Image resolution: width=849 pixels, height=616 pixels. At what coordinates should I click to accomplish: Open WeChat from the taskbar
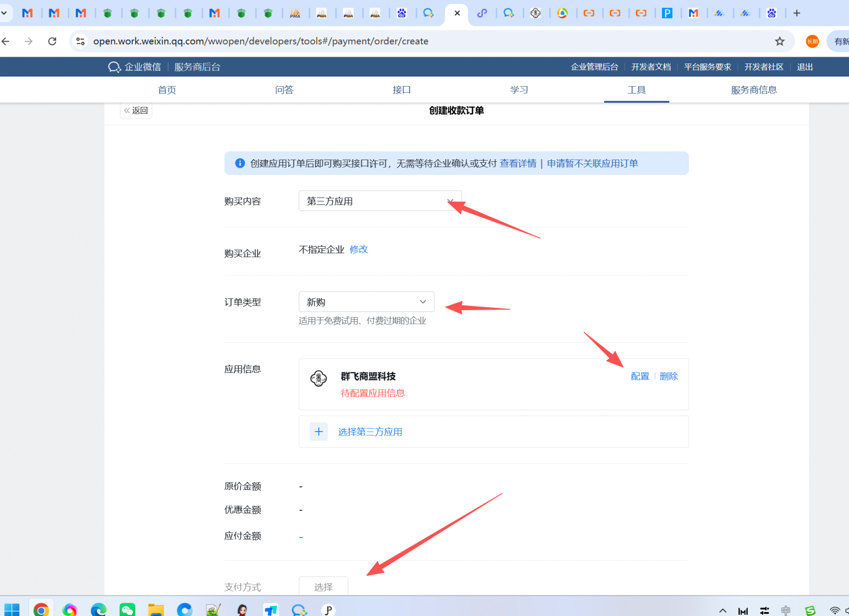point(127,610)
